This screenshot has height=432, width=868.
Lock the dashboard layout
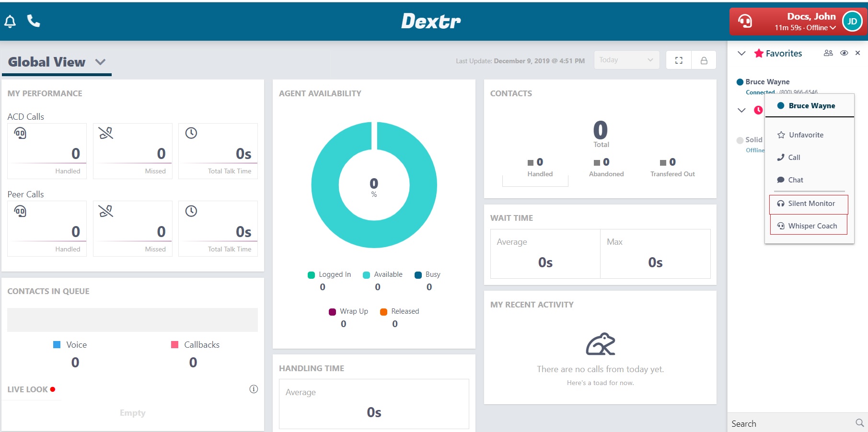pos(704,60)
